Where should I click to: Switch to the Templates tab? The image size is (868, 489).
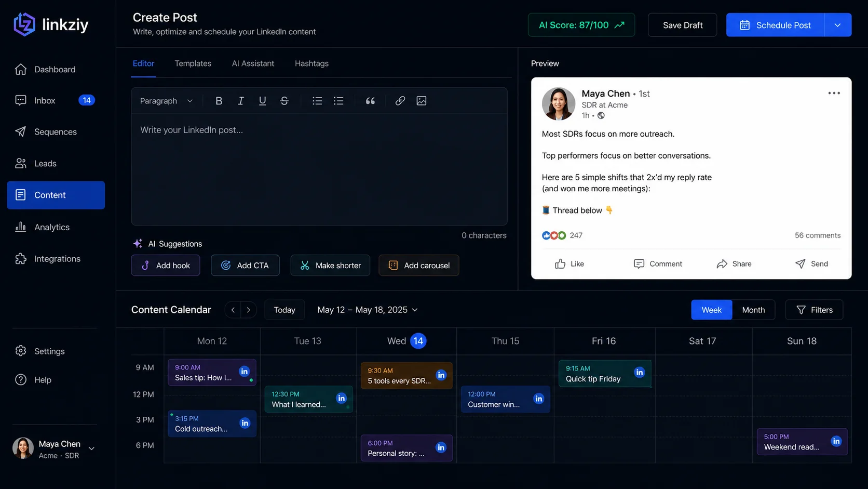tap(193, 63)
